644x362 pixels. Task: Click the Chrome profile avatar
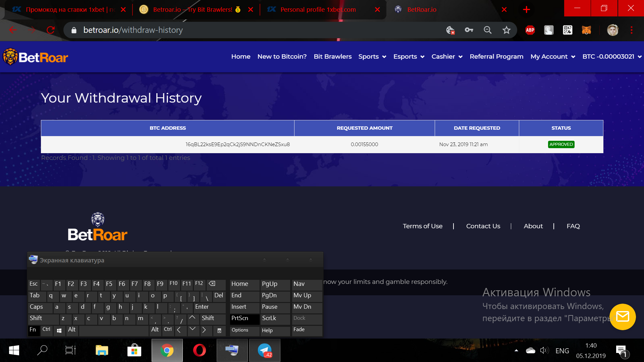point(612,30)
